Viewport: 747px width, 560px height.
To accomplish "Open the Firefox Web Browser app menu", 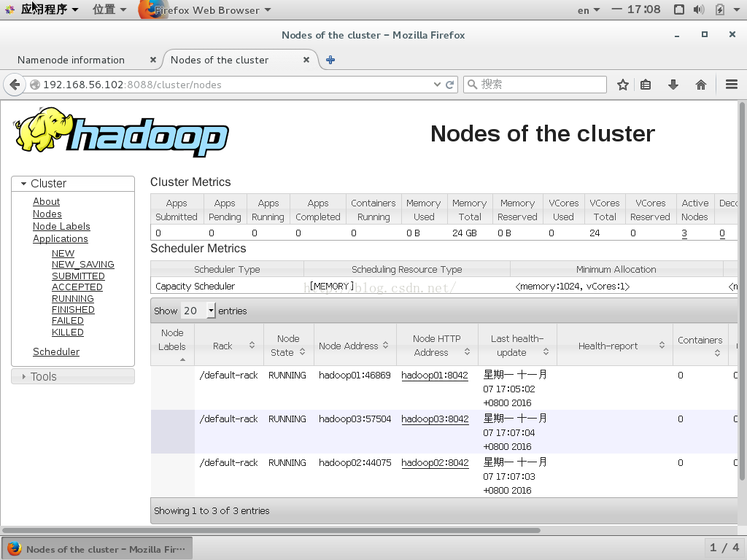I will click(x=205, y=10).
